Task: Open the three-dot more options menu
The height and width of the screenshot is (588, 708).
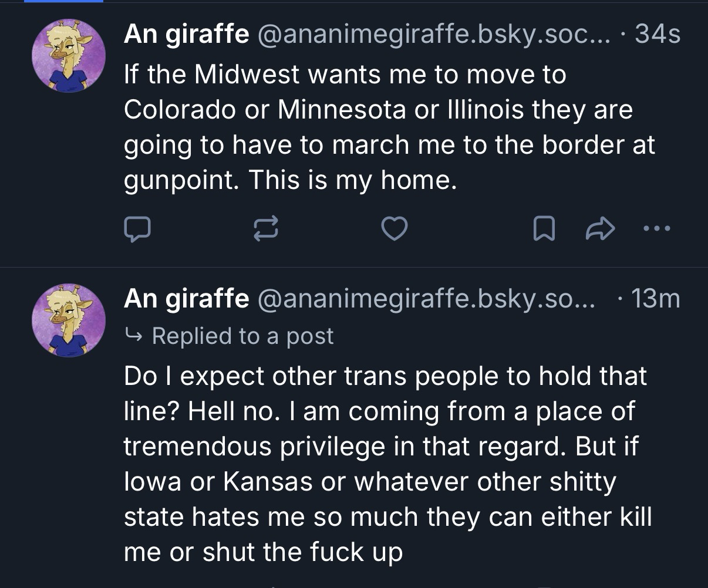Action: tap(656, 228)
